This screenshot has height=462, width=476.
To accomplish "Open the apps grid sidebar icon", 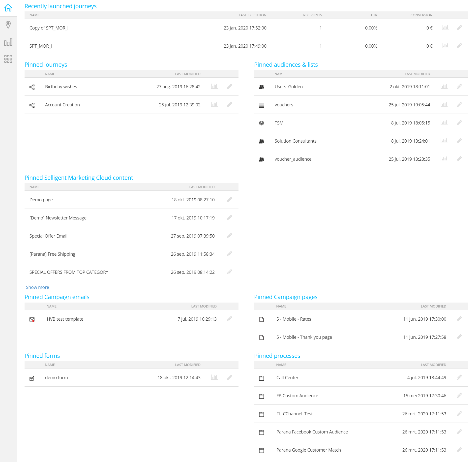I will pyautogui.click(x=8, y=59).
